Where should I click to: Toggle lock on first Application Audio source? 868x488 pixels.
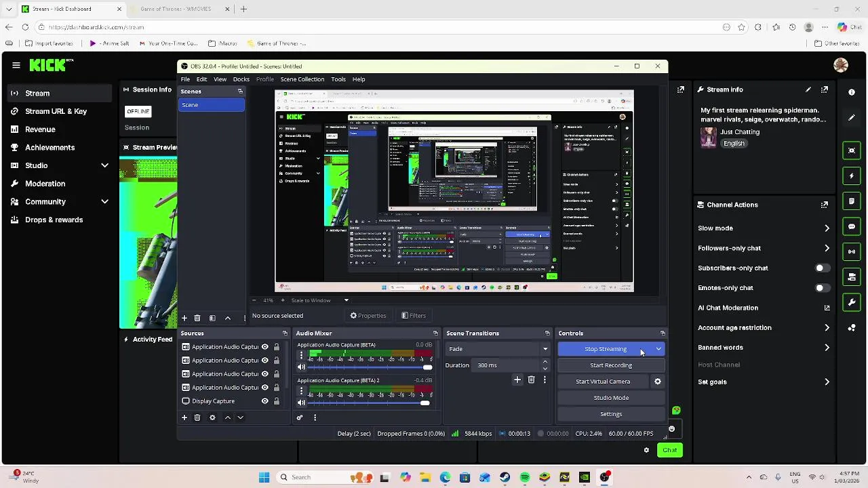click(x=276, y=347)
